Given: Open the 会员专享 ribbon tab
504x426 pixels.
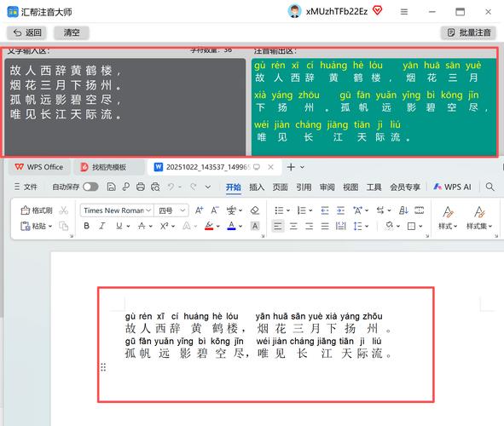Looking at the screenshot, I should 405,187.
